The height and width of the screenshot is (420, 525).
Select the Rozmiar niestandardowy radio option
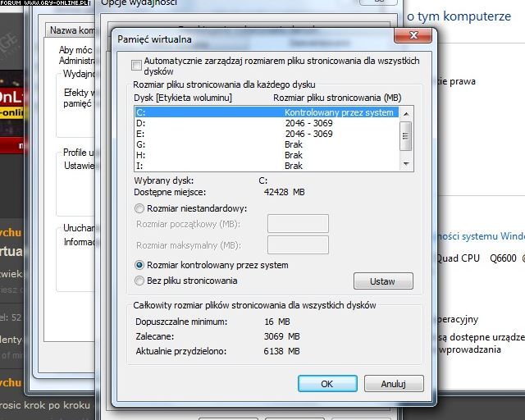[x=139, y=208]
